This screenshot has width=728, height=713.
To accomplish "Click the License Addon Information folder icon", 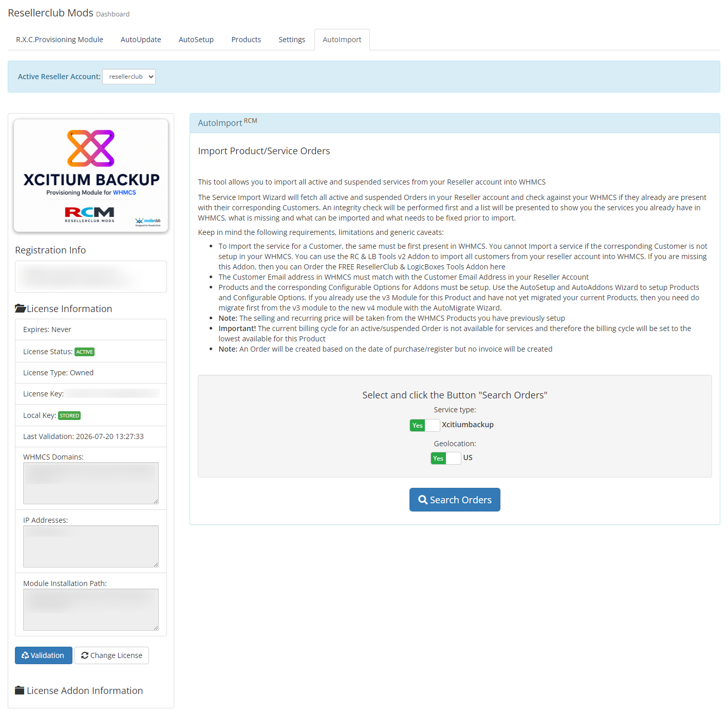I will pos(20,690).
